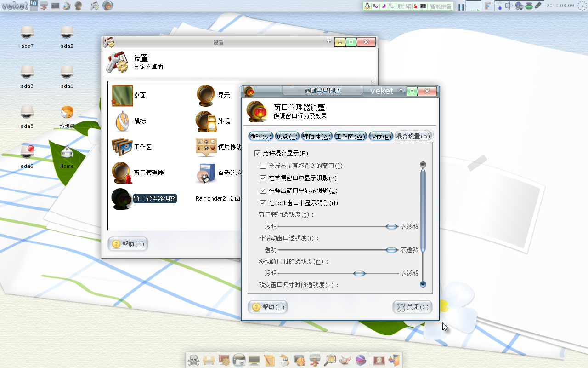Launch the camera screenshot tool in dock
This screenshot has width=588, height=368.
pos(239,360)
